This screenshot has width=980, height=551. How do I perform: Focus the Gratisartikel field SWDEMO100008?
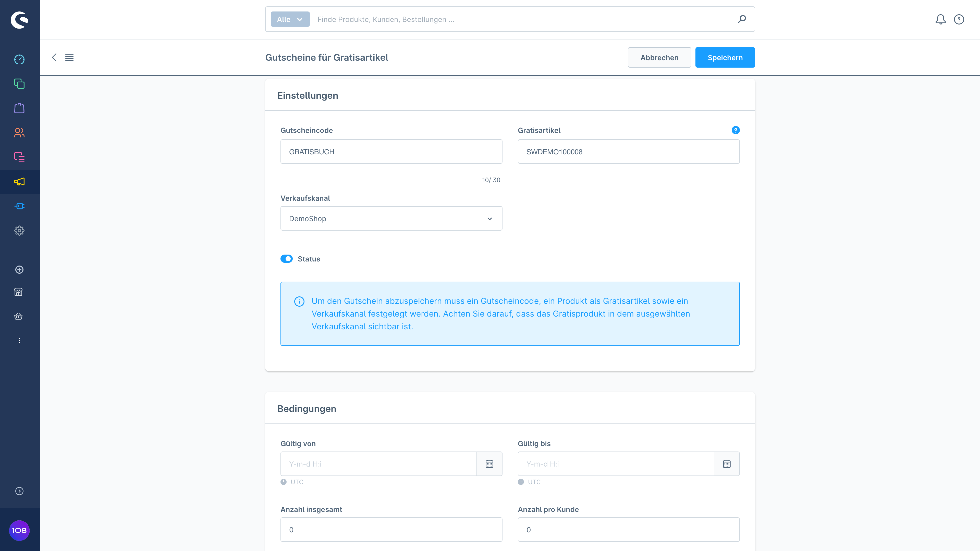629,151
